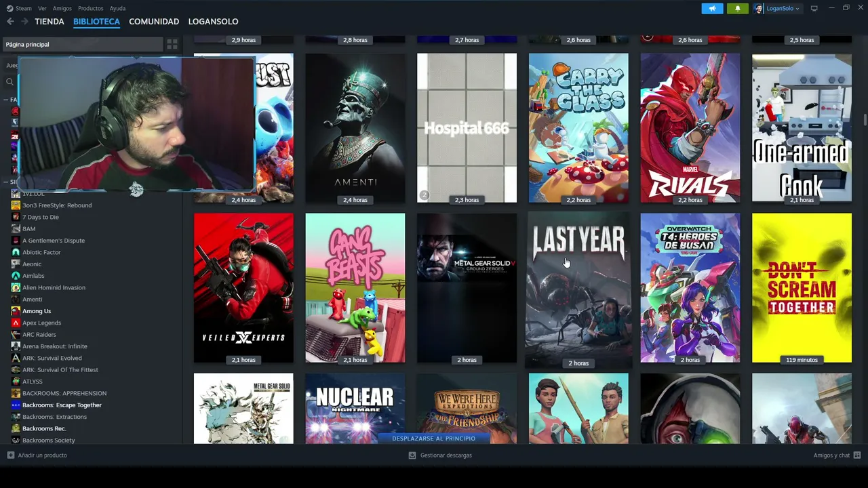Viewport: 868px width, 488px height.
Task: Open the LOGANSOLO profile tab
Action: tap(213, 22)
